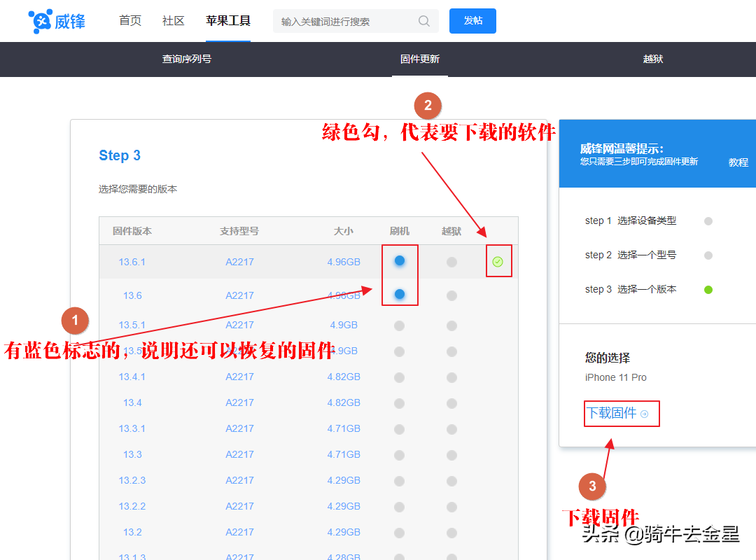Select the 越狱 radio for firmware 13.5.1
This screenshot has height=560, width=756.
(451, 325)
